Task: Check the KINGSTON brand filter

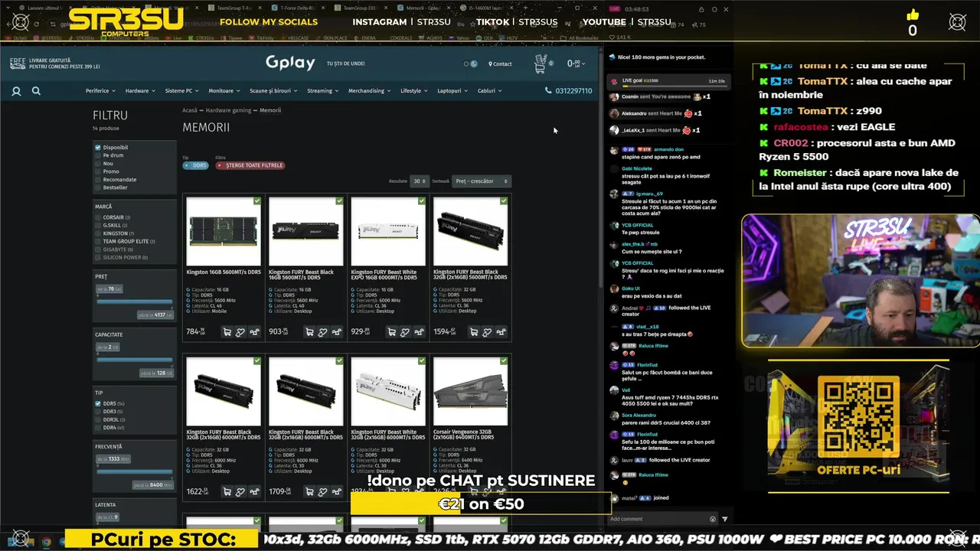Action: pos(98,233)
